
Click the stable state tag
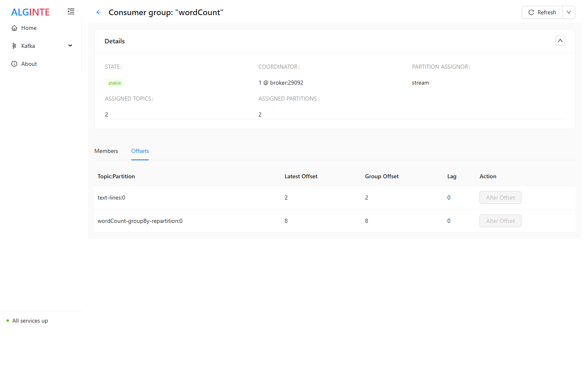pyautogui.click(x=115, y=83)
